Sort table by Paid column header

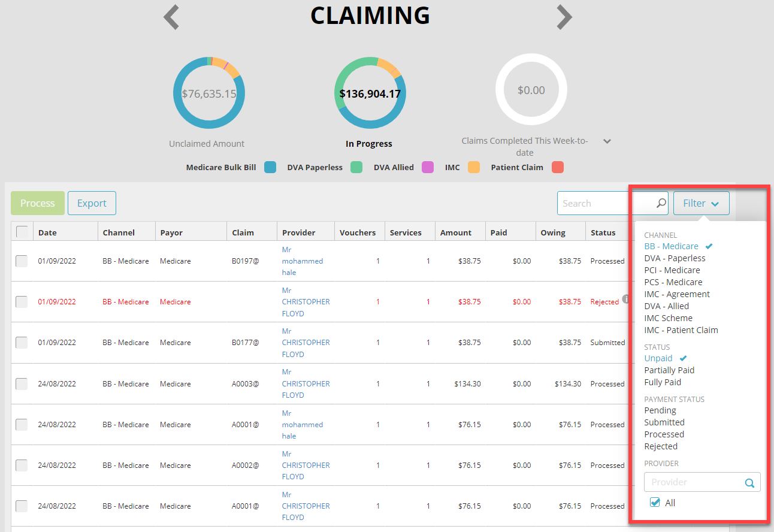coord(510,232)
